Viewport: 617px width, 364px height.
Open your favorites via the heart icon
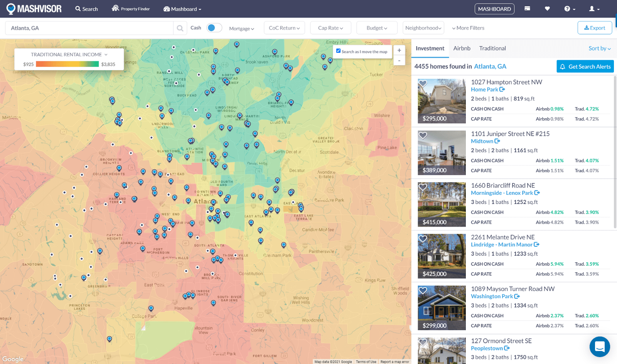click(547, 8)
